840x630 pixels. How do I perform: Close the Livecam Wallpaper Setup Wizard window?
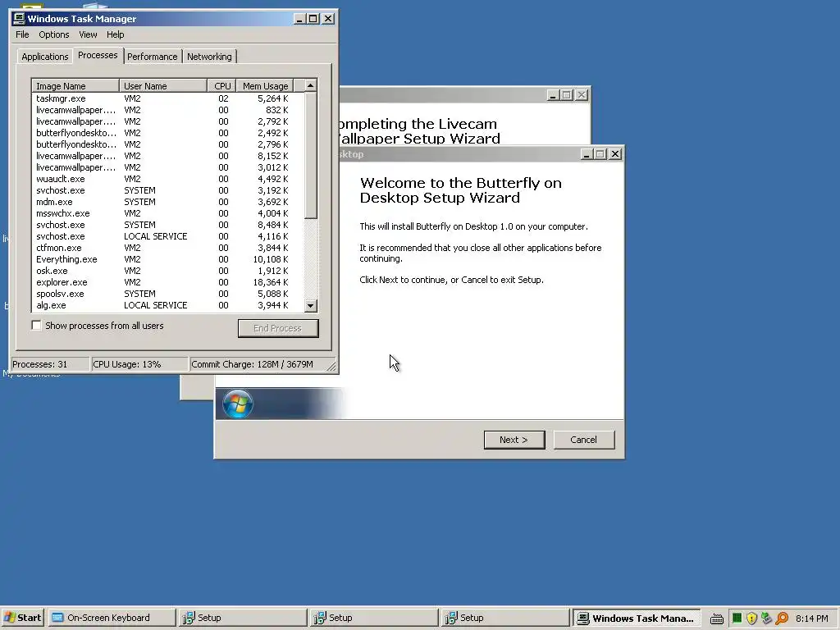tap(582, 95)
